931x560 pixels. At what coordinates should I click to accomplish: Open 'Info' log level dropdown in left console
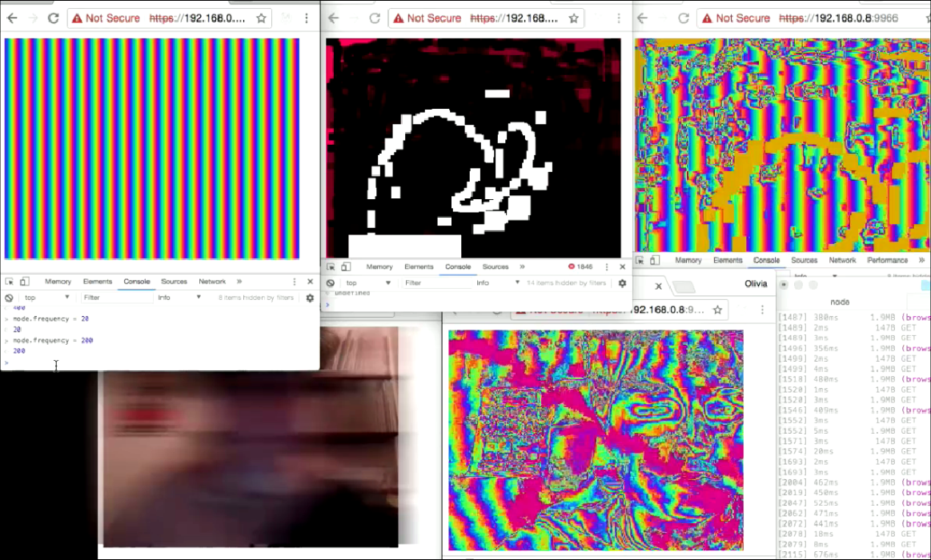pos(180,298)
